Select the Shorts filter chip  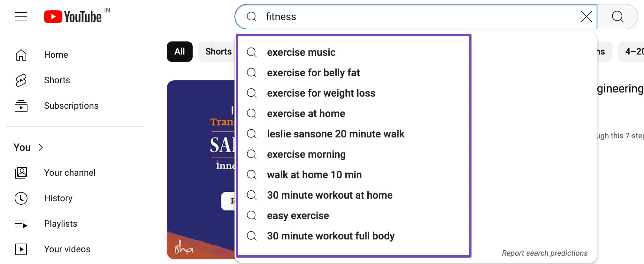pyautogui.click(x=218, y=52)
